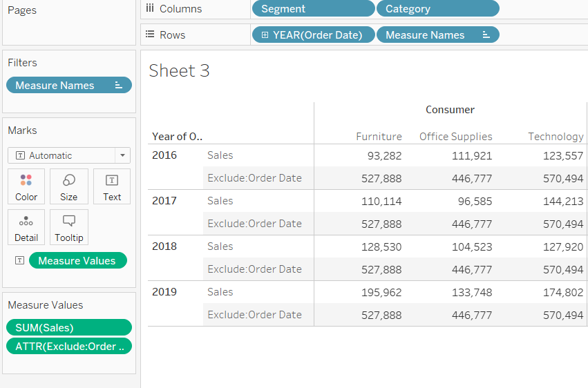This screenshot has height=388, width=588.
Task: Select the 2017 year row header
Action: click(164, 201)
